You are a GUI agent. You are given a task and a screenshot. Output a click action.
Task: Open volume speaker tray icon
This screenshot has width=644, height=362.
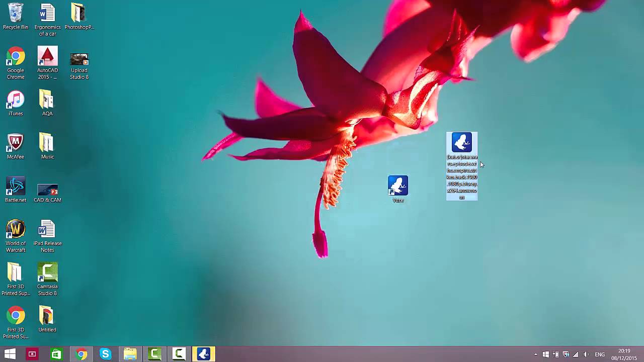(586, 354)
